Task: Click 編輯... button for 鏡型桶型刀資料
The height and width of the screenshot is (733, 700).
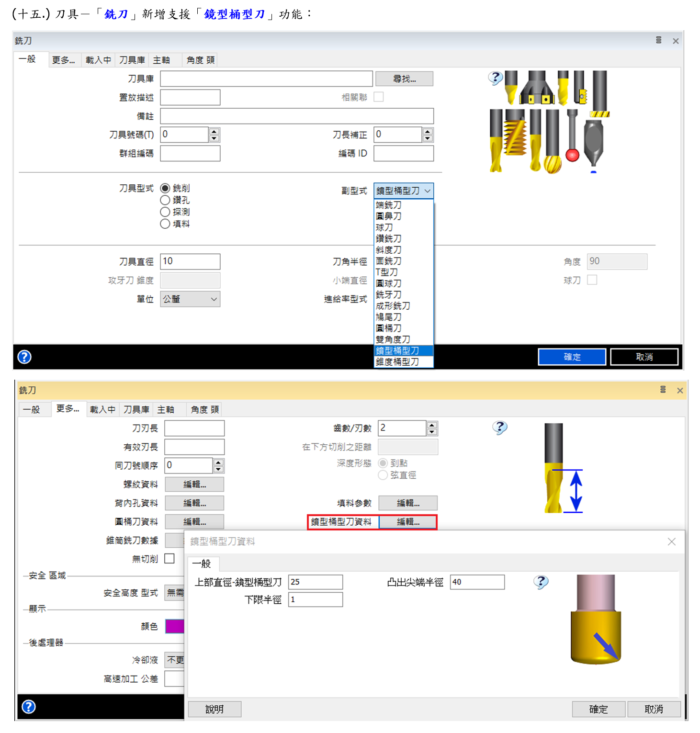Action: click(x=408, y=522)
